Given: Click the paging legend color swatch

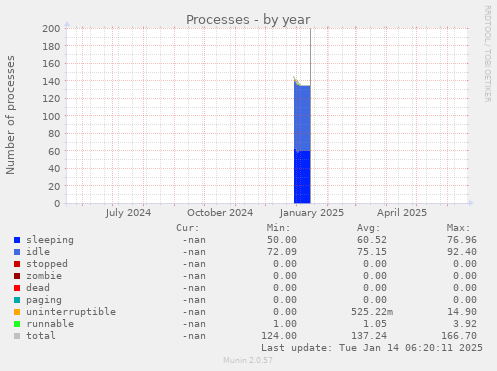Looking at the screenshot, I should click(x=17, y=300).
